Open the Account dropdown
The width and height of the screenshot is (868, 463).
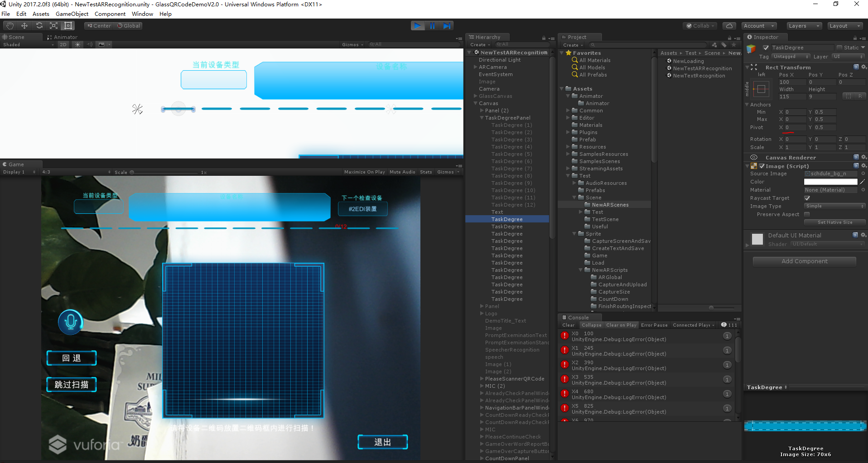coord(759,26)
